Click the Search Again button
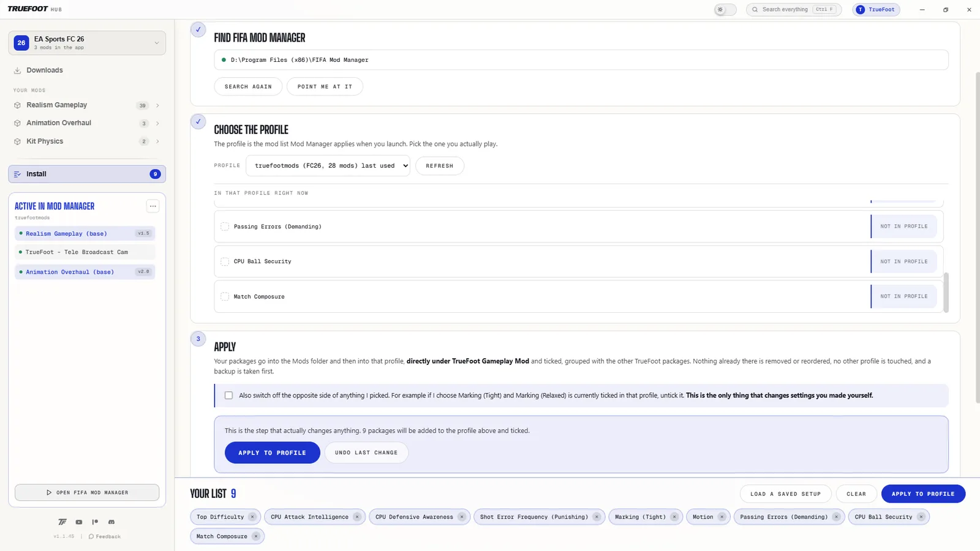 point(248,87)
